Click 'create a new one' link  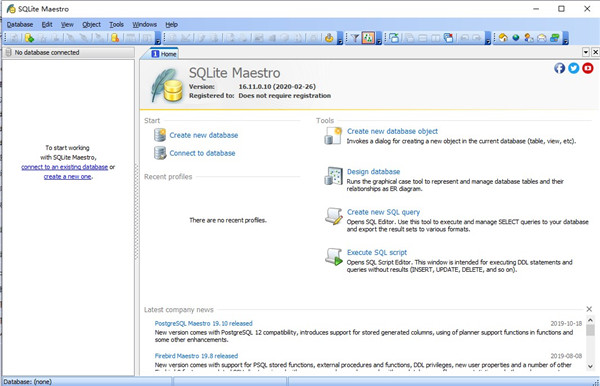point(67,177)
